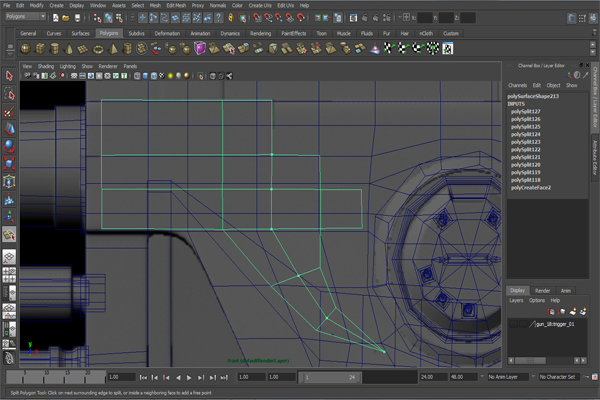This screenshot has height=400, width=600.
Task: Open the Edit Mesh menu
Action: [176, 5]
